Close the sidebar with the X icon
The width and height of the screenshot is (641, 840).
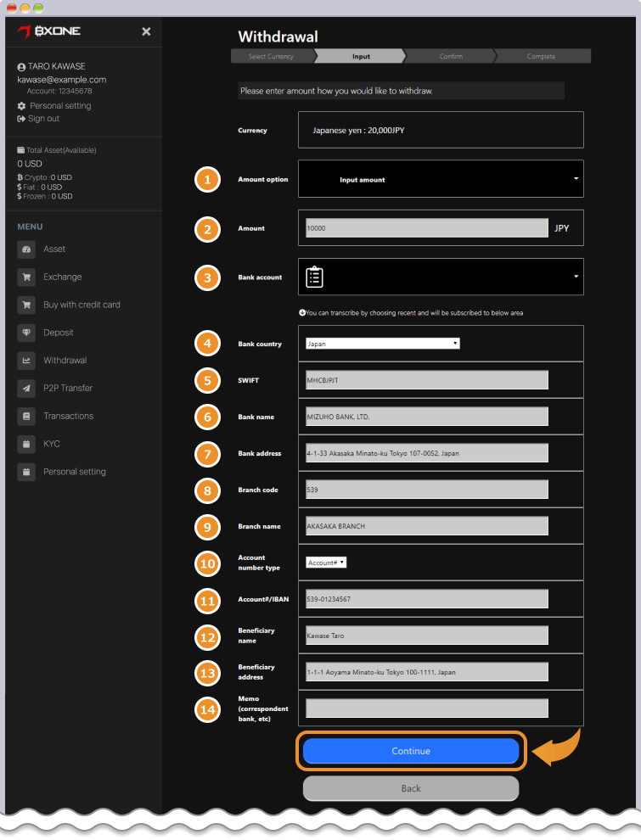tap(146, 31)
